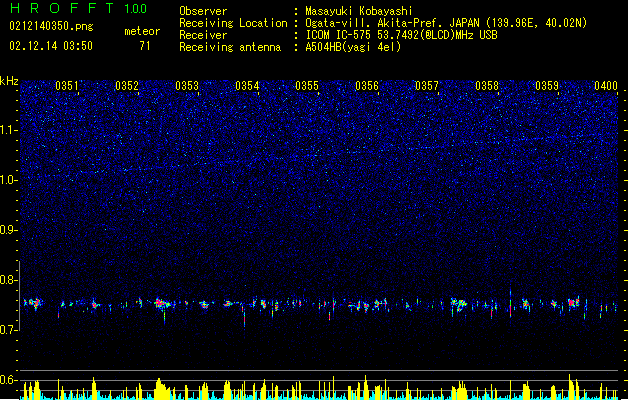Click the meteor label
This screenshot has height=400, width=629.
[x=142, y=31]
